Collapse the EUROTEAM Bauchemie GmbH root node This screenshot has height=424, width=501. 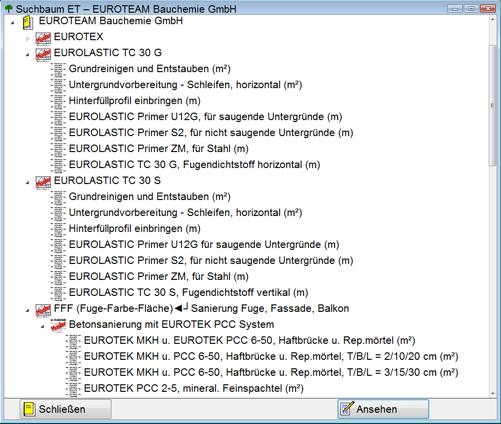13,23
